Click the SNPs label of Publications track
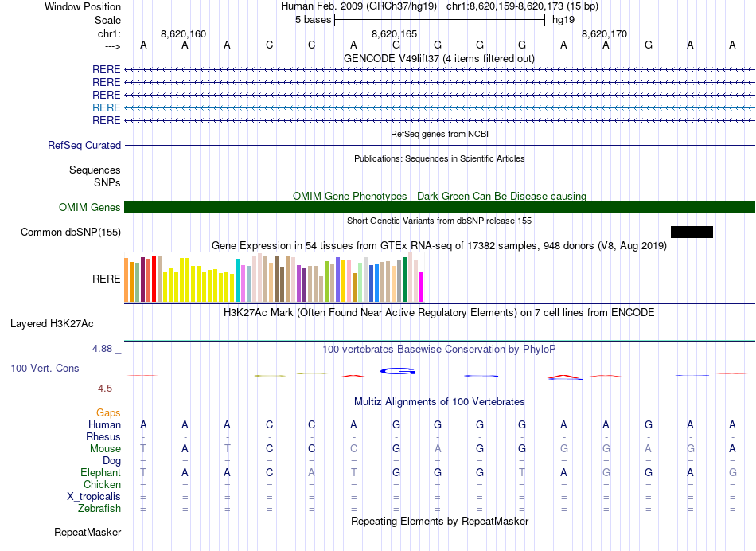Viewport: 756px width, 551px height. coord(107,183)
